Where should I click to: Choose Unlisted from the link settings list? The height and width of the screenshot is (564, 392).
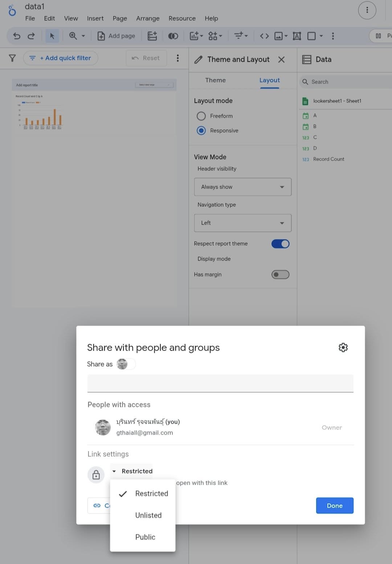(148, 515)
